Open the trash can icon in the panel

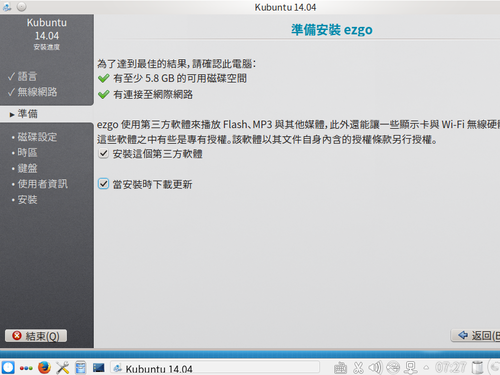coord(478,368)
